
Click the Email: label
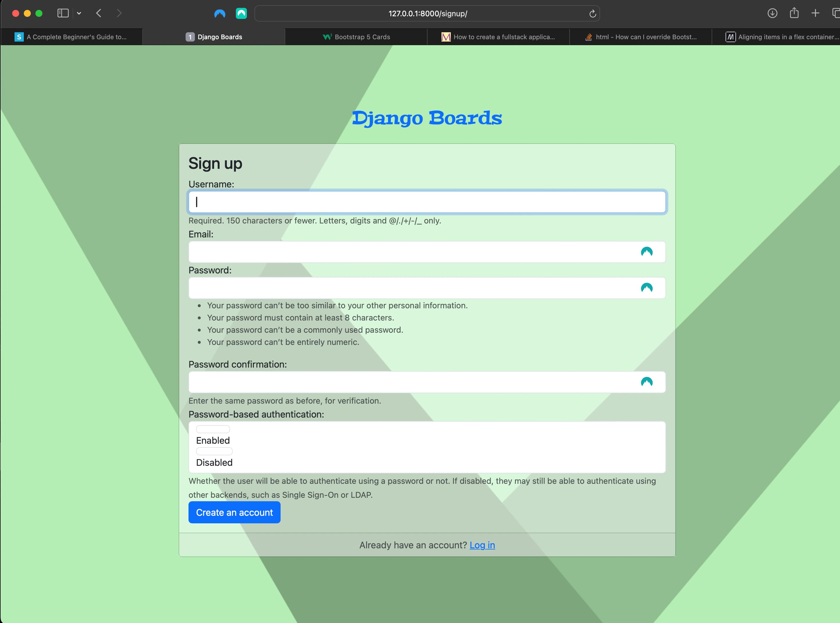click(x=201, y=234)
